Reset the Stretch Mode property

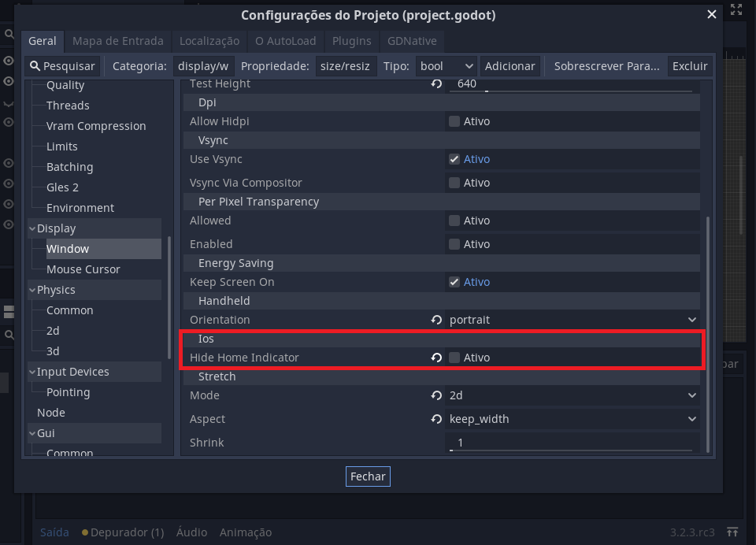coord(436,395)
